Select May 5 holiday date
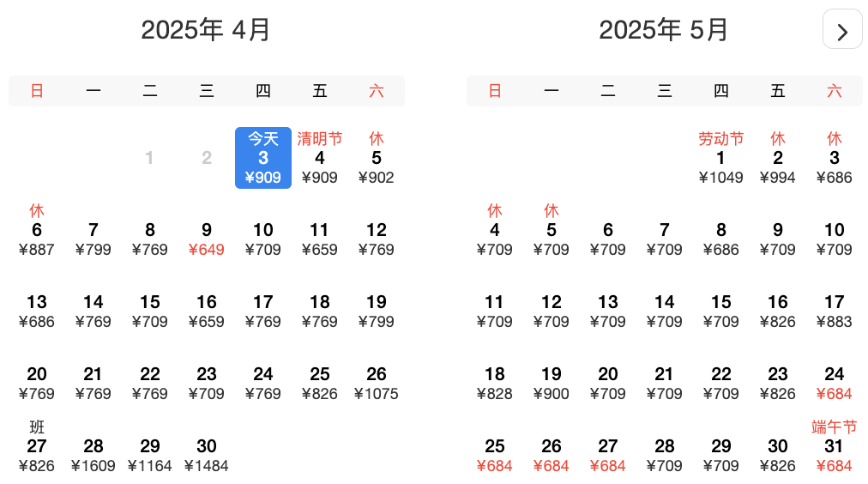868x484 pixels. [552, 230]
